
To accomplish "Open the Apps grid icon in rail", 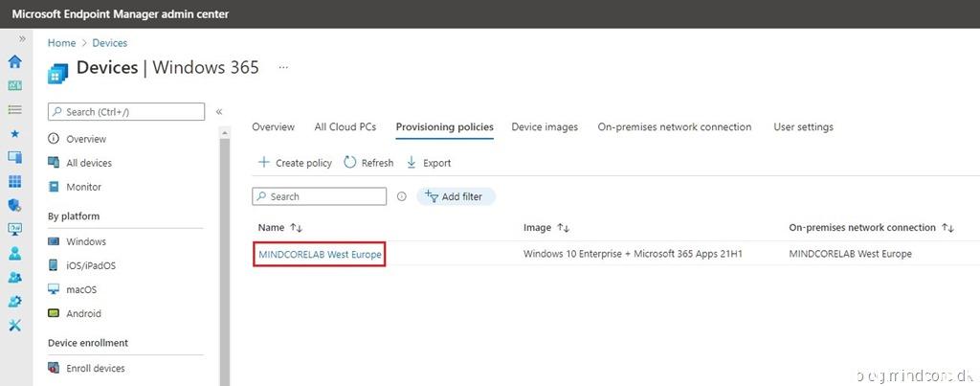I will point(14,182).
